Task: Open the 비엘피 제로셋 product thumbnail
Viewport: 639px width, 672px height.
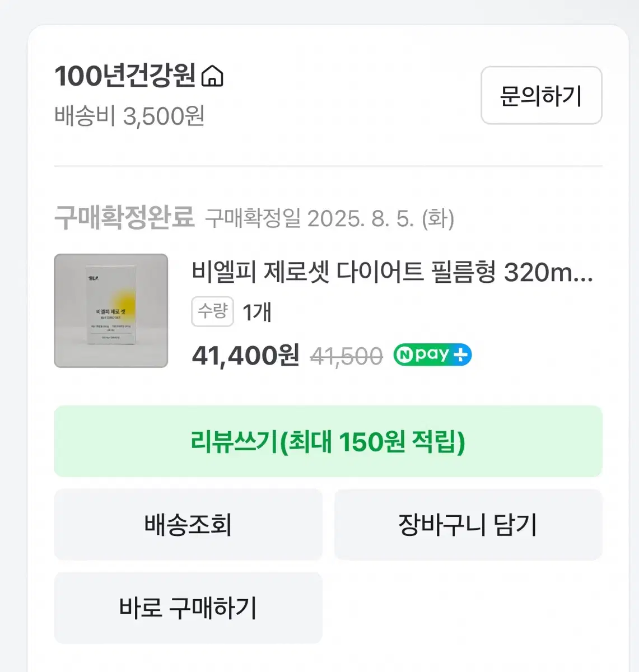Action: [x=111, y=311]
